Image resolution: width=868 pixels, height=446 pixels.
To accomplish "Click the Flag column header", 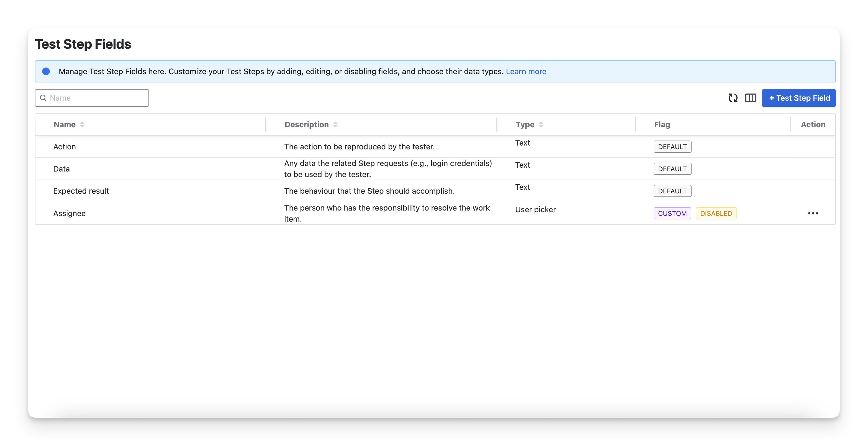I will point(662,125).
